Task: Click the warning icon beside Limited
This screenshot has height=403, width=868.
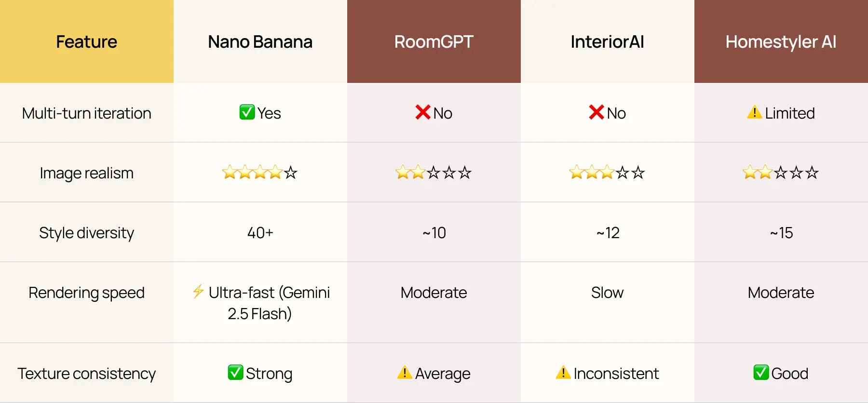Action: coord(754,112)
